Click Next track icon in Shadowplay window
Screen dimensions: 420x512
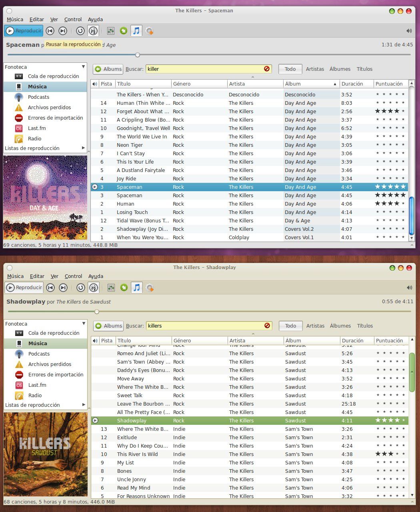click(x=63, y=288)
